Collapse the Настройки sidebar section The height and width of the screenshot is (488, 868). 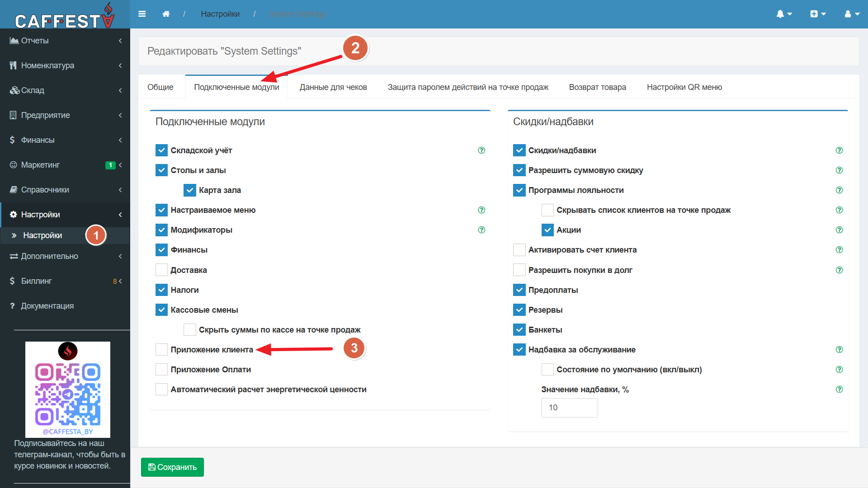click(65, 215)
